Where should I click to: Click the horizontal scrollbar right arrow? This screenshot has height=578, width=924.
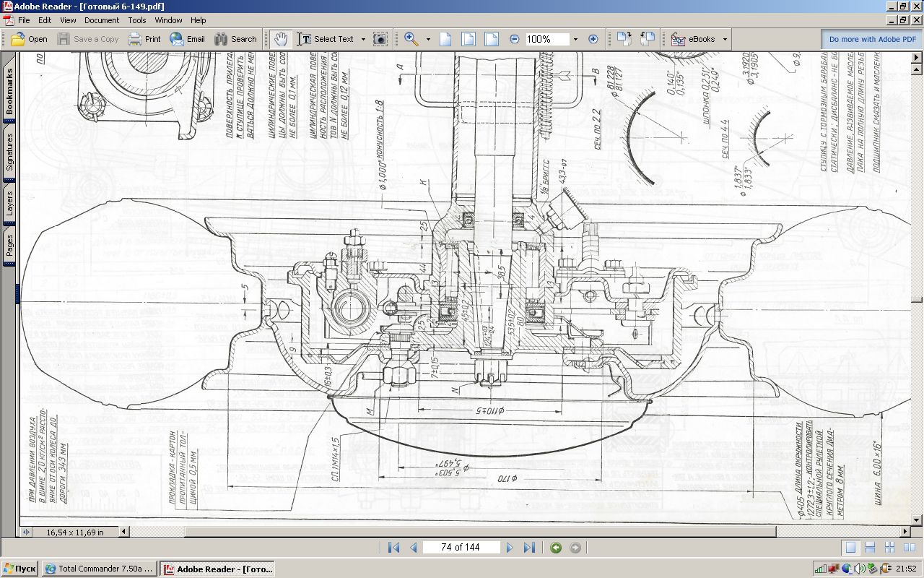pos(905,532)
